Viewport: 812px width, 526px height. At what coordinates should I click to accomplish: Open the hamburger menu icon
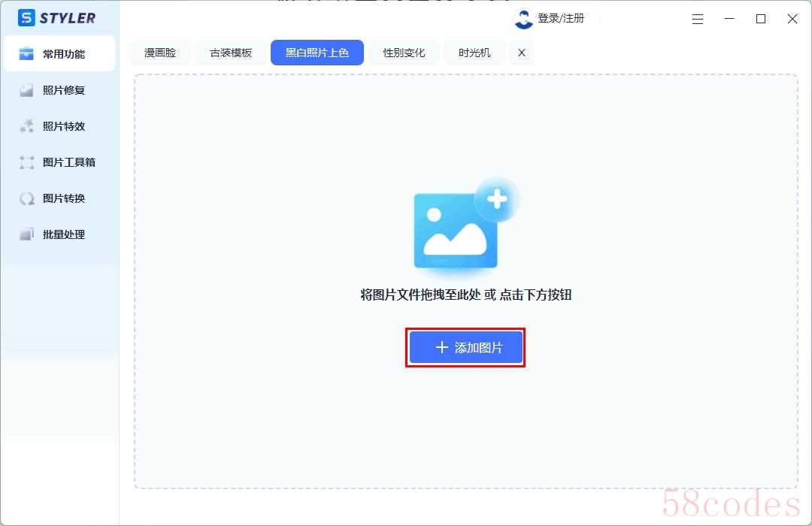[x=698, y=19]
